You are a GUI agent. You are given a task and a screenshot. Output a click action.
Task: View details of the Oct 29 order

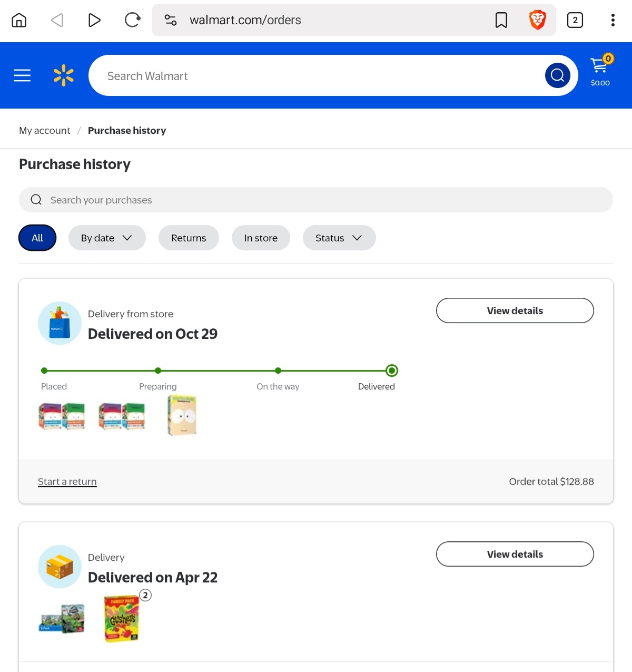(x=515, y=311)
